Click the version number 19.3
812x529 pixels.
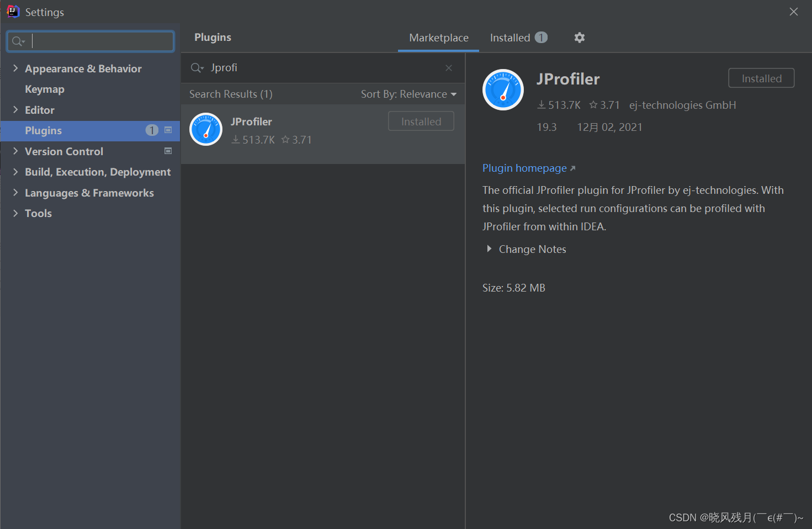546,127
